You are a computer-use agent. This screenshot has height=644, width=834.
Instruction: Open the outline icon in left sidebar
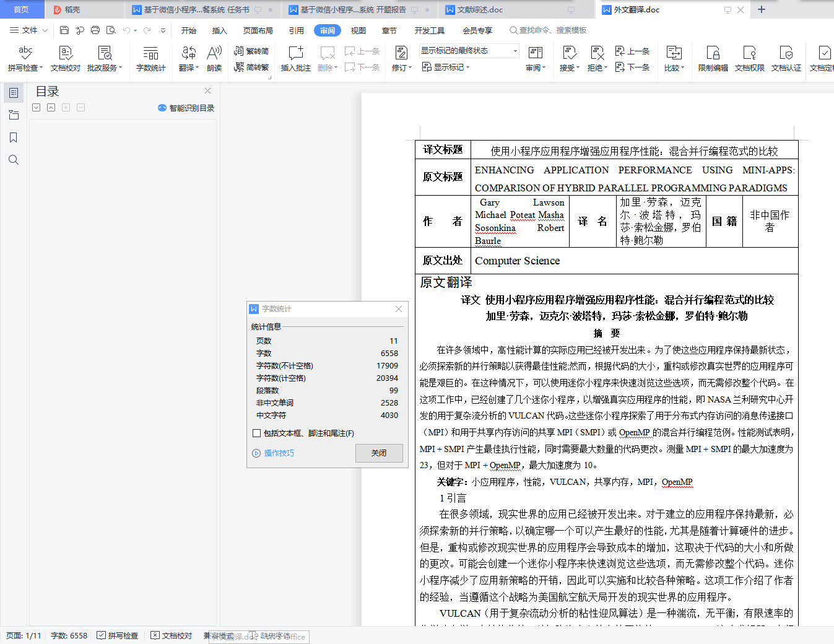click(x=14, y=93)
